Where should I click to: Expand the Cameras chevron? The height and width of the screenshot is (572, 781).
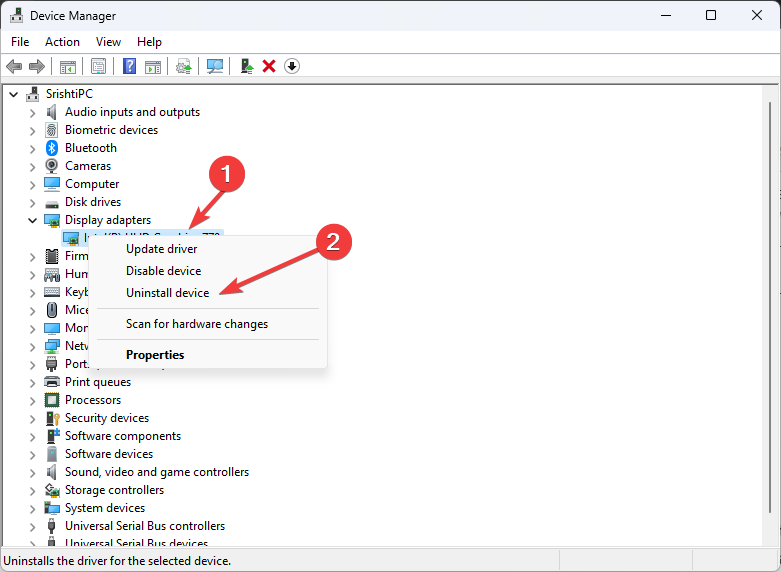32,166
